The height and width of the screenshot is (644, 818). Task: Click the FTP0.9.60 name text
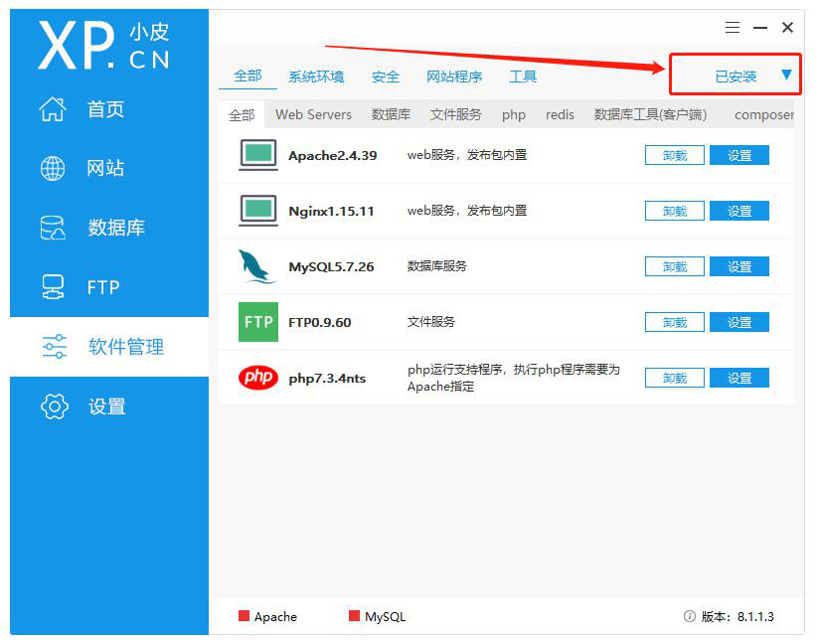tap(320, 322)
